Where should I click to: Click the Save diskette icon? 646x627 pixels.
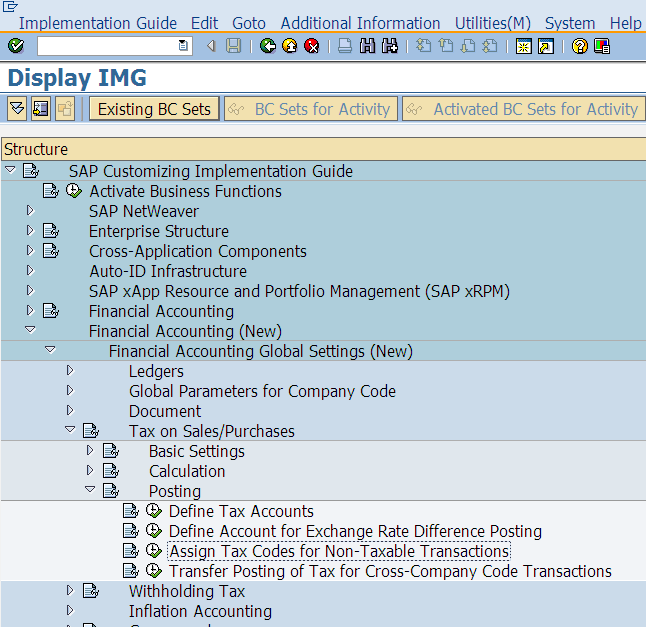[233, 46]
